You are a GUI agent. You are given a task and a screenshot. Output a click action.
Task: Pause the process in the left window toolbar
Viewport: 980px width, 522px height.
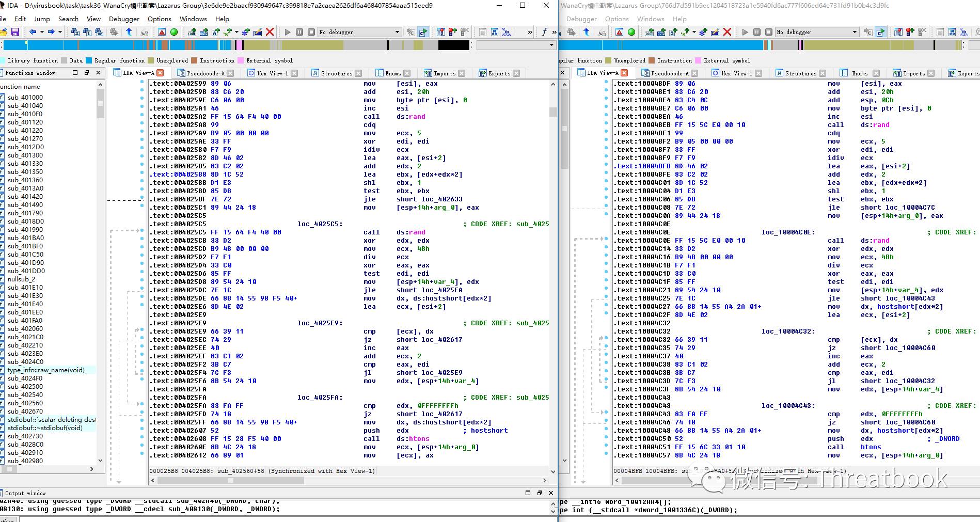click(x=299, y=32)
